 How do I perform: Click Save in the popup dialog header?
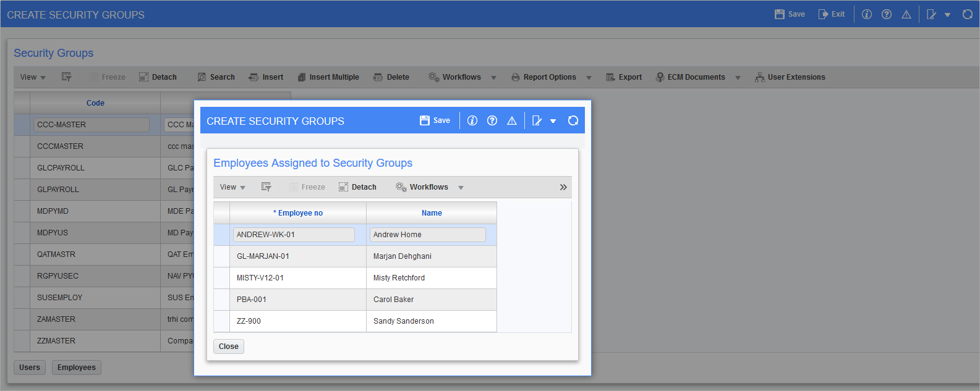(435, 120)
